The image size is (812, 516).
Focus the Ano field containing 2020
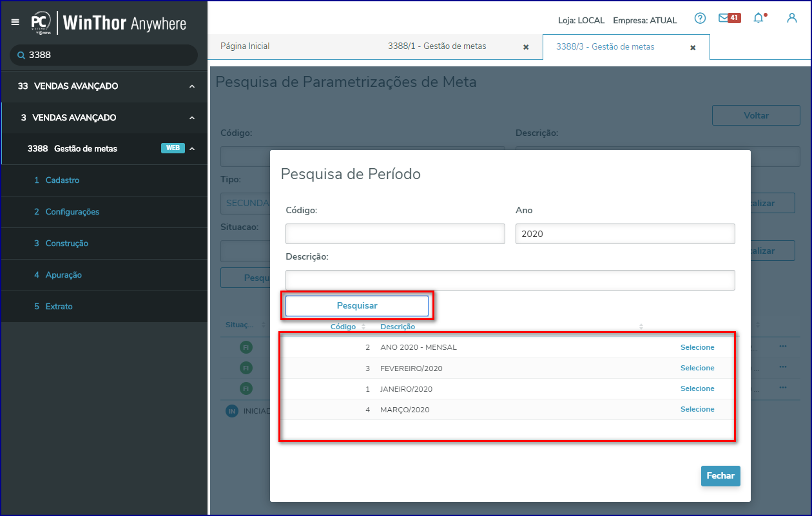[625, 234]
